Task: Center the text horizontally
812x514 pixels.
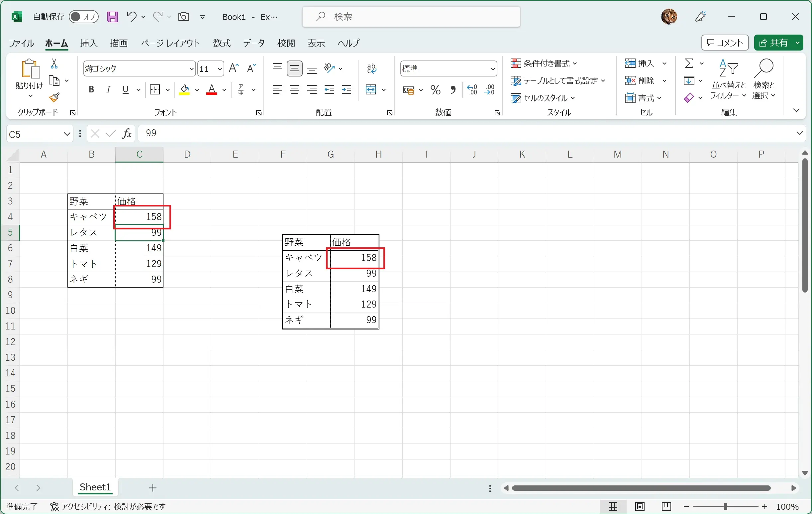Action: click(295, 90)
